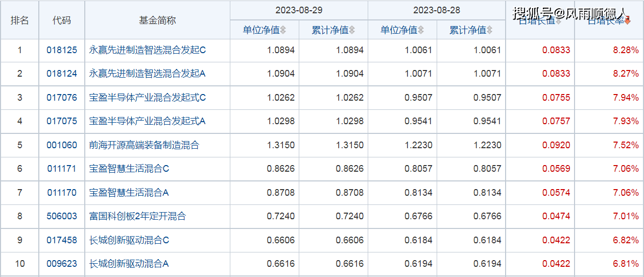
Task: Open fund code 018125 link
Action: (x=62, y=50)
